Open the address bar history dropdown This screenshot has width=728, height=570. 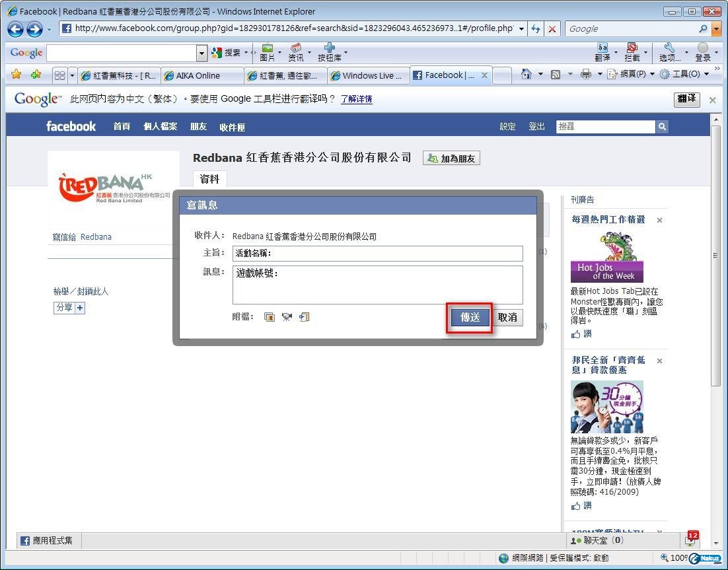pos(521,29)
